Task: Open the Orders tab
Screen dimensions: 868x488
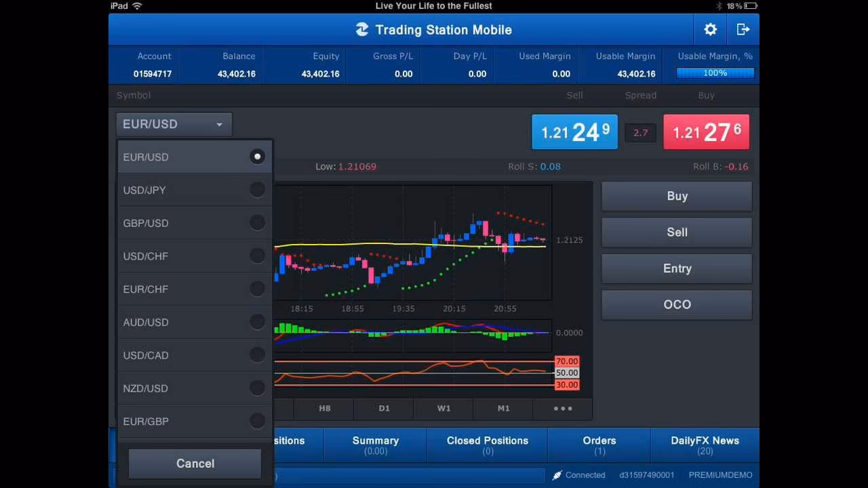Action: (599, 445)
